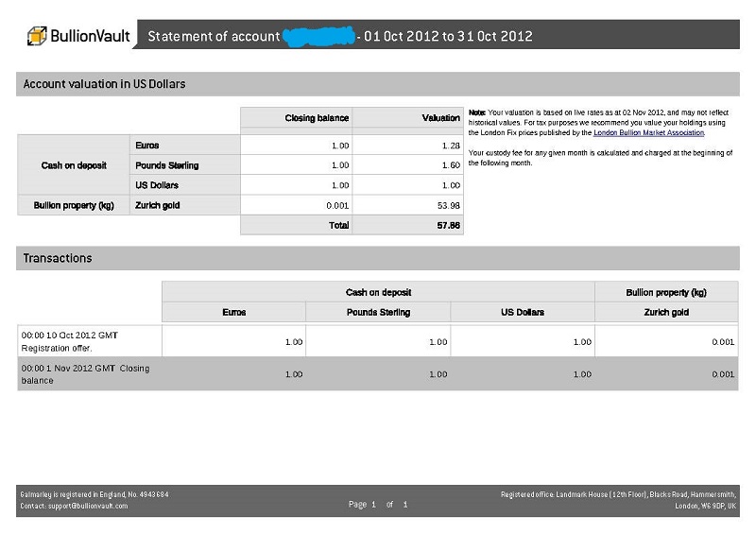Click the Total valuation value 57.86
This screenshot has height=534, width=756.
pos(448,226)
